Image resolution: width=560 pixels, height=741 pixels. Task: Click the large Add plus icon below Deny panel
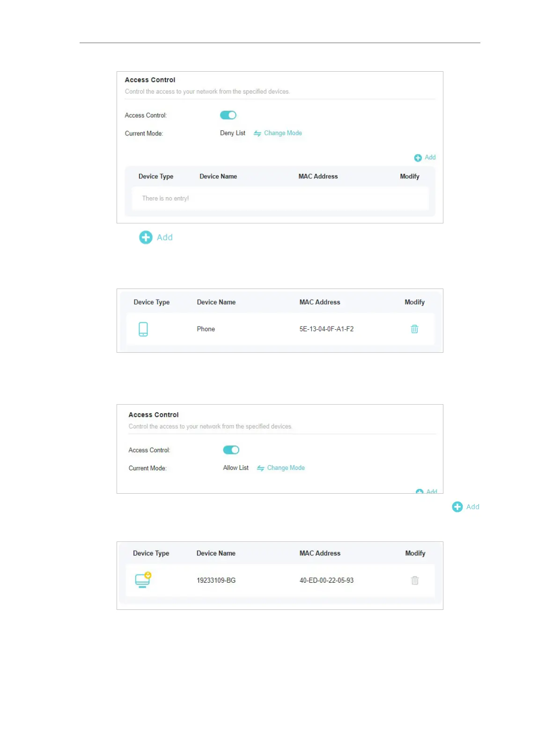(146, 237)
